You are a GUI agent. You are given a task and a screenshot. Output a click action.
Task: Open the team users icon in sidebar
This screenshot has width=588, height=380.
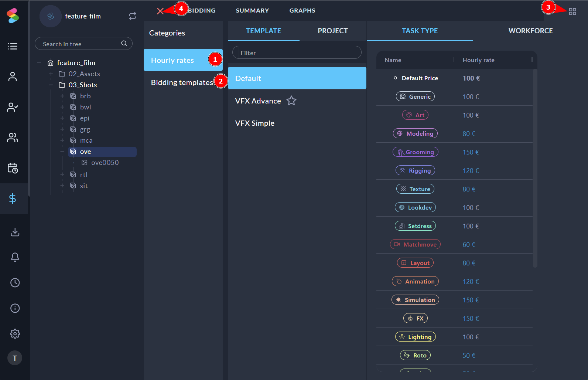click(13, 138)
